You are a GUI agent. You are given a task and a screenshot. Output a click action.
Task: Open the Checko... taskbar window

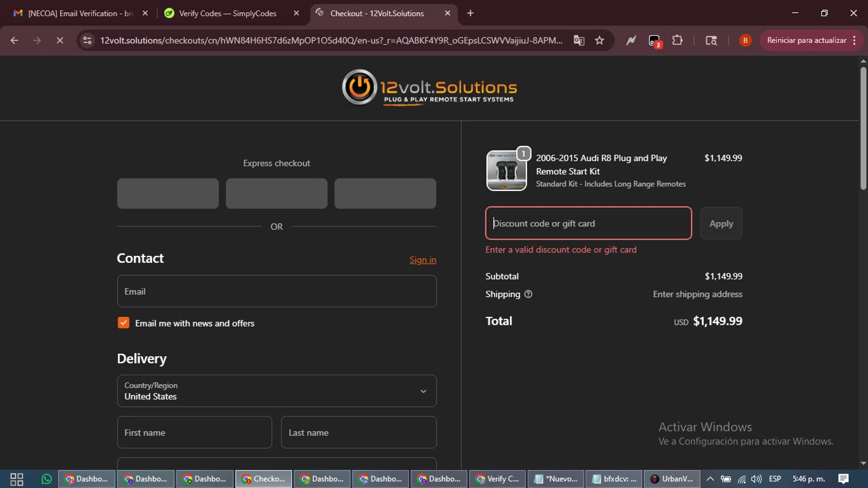(x=263, y=479)
